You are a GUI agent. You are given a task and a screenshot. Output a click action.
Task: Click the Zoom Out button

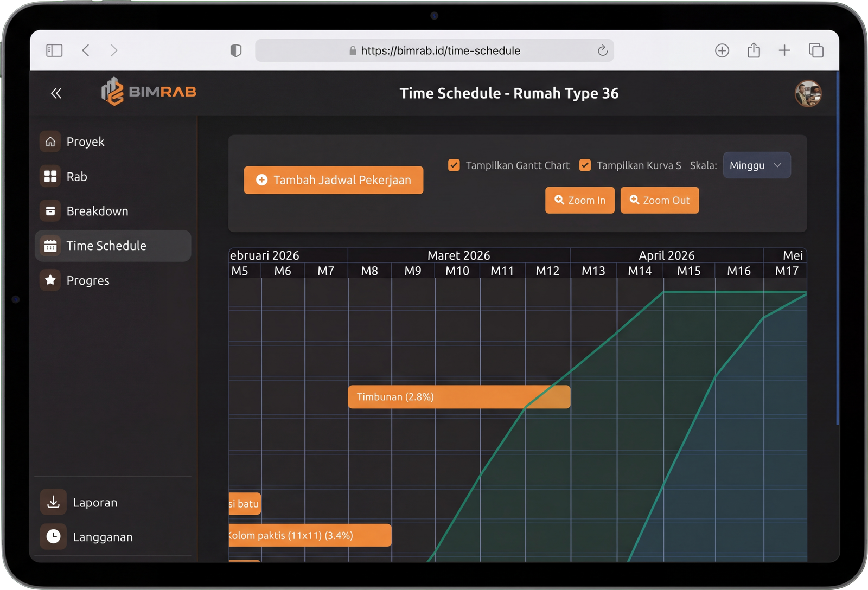660,200
